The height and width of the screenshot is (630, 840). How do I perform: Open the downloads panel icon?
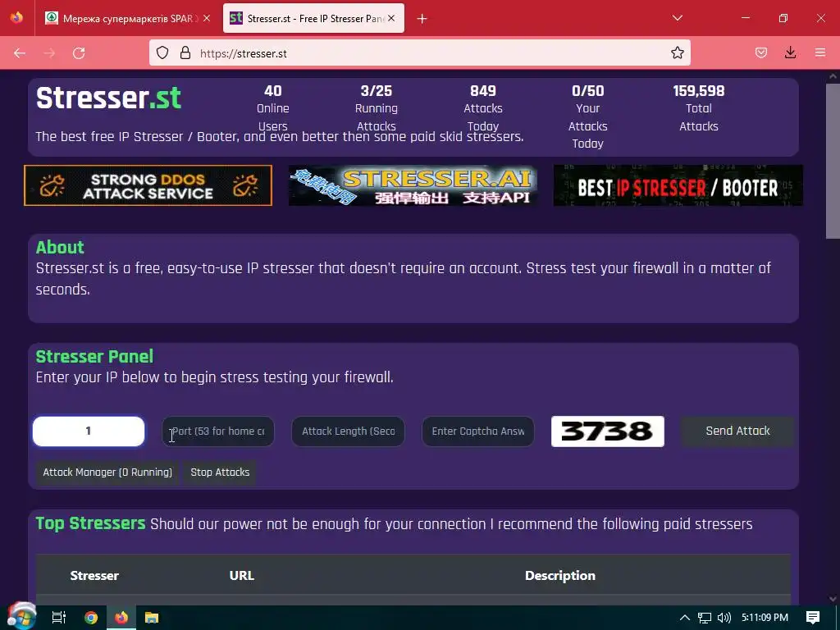(x=790, y=53)
